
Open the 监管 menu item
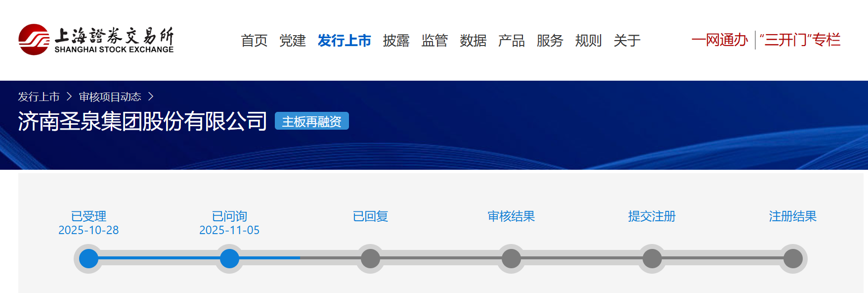[434, 41]
